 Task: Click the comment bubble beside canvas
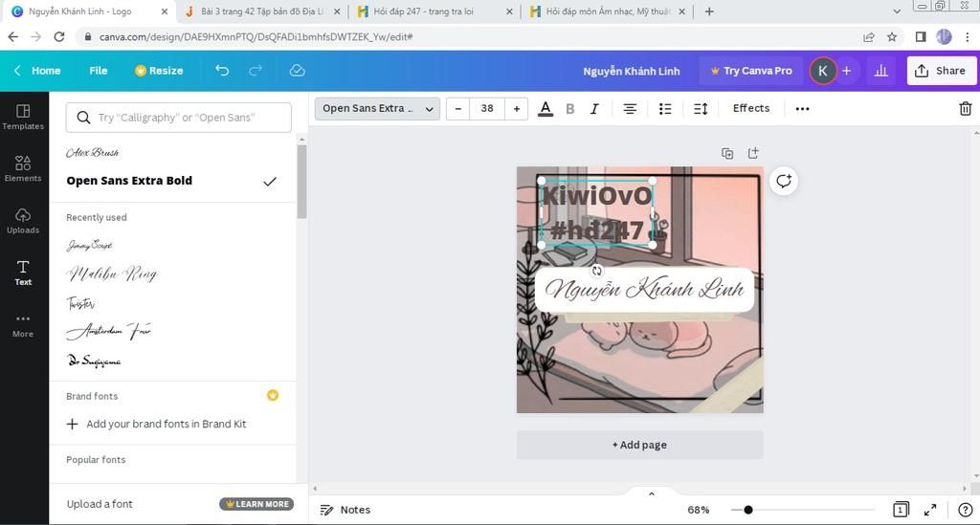click(x=783, y=181)
